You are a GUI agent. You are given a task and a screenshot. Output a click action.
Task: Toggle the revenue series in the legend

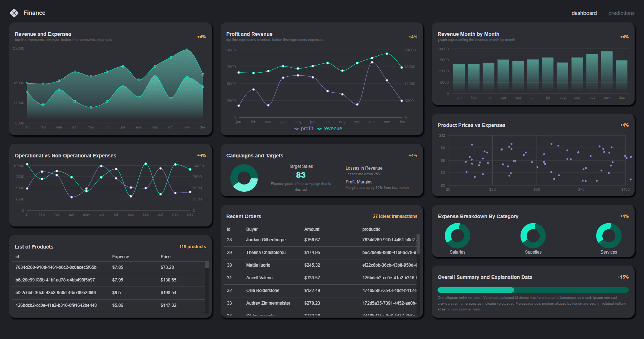(330, 129)
